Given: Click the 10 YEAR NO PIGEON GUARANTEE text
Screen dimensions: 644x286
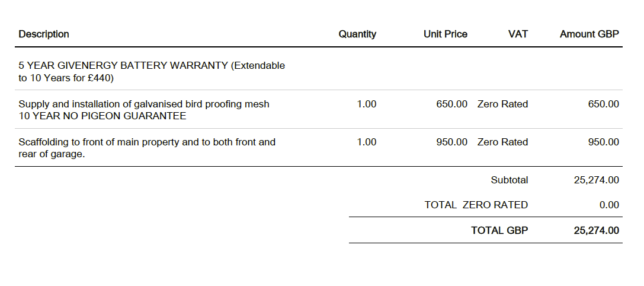Looking at the screenshot, I should click(x=102, y=116).
